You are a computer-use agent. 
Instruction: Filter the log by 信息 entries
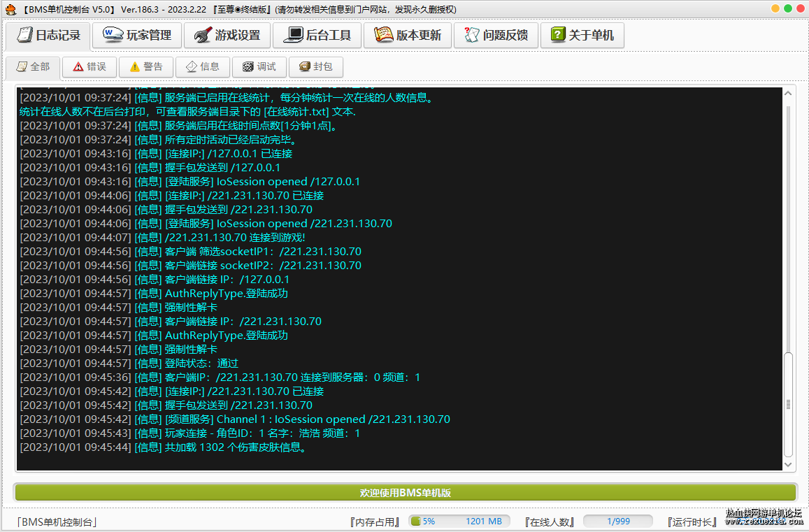203,66
